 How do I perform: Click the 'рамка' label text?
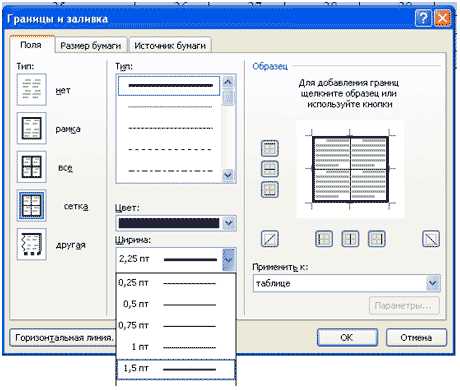pos(68,129)
